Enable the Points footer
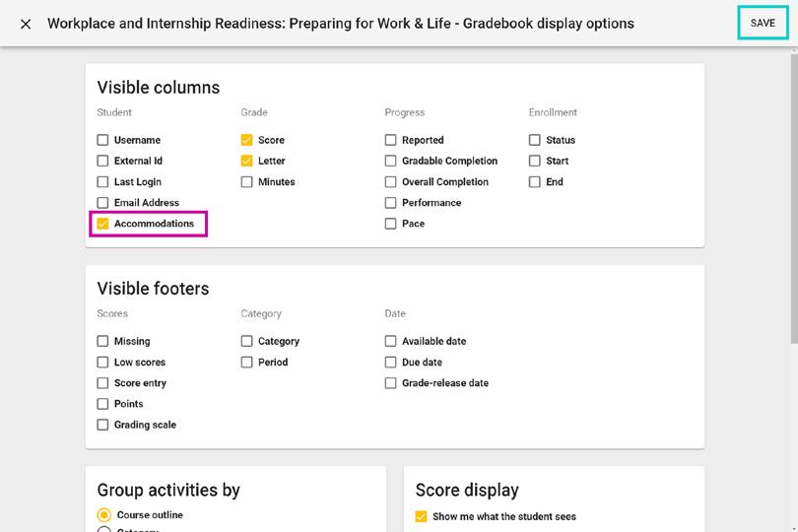Image resolution: width=798 pixels, height=532 pixels. click(x=102, y=404)
